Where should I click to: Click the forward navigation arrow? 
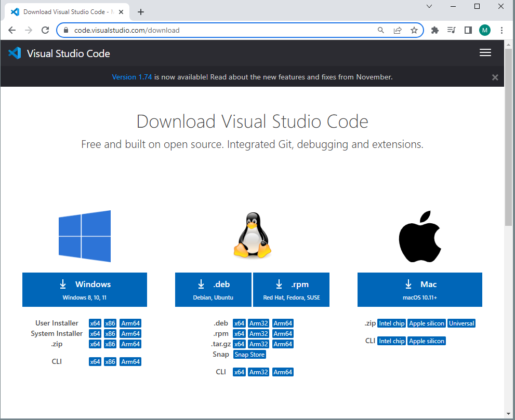tap(29, 30)
